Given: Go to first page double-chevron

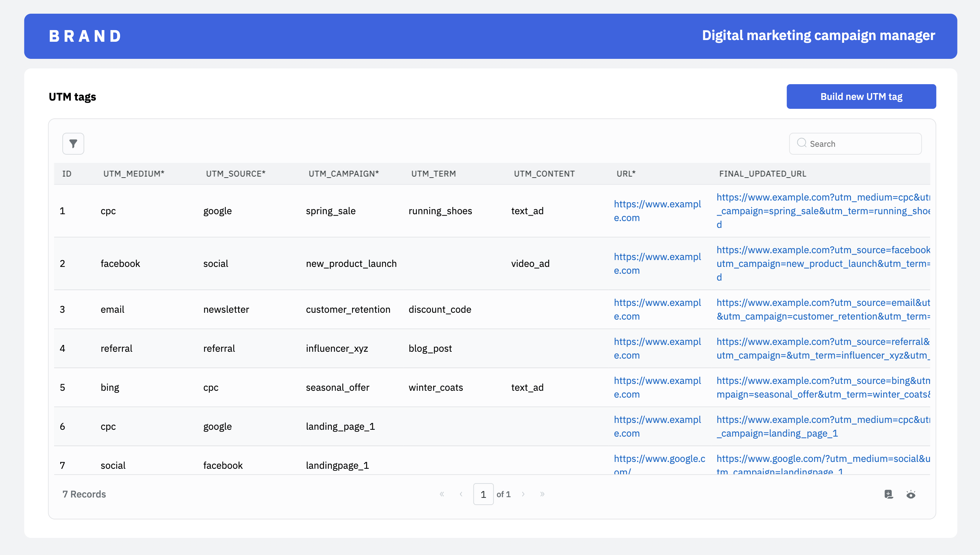Looking at the screenshot, I should coord(442,494).
